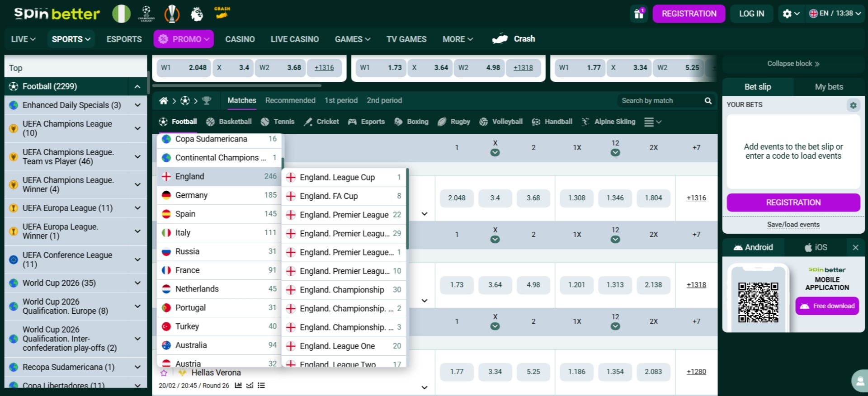Go to CASINO section
Image resolution: width=868 pixels, height=396 pixels.
(240, 39)
